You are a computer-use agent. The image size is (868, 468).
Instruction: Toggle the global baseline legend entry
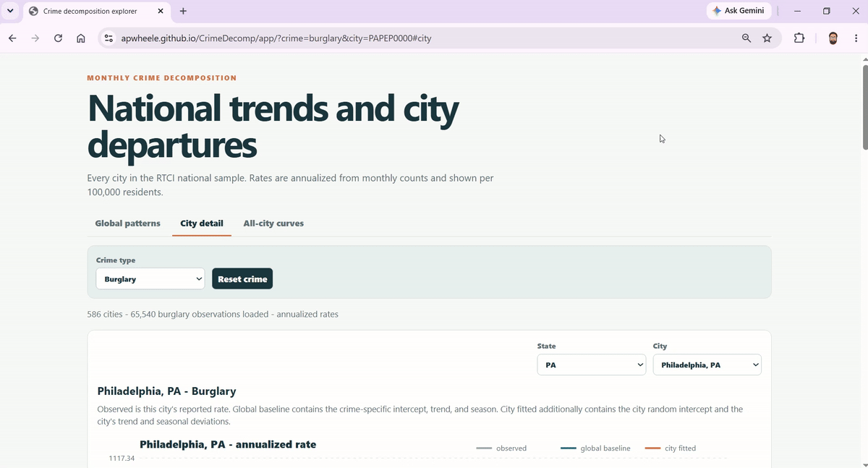pos(595,448)
